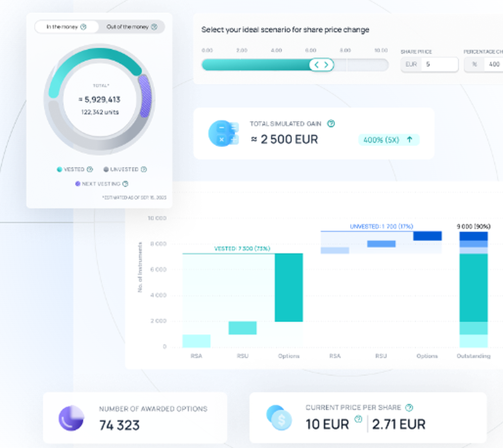Click the "2.00" slider tick label
The width and height of the screenshot is (503, 448).
pyautogui.click(x=242, y=50)
